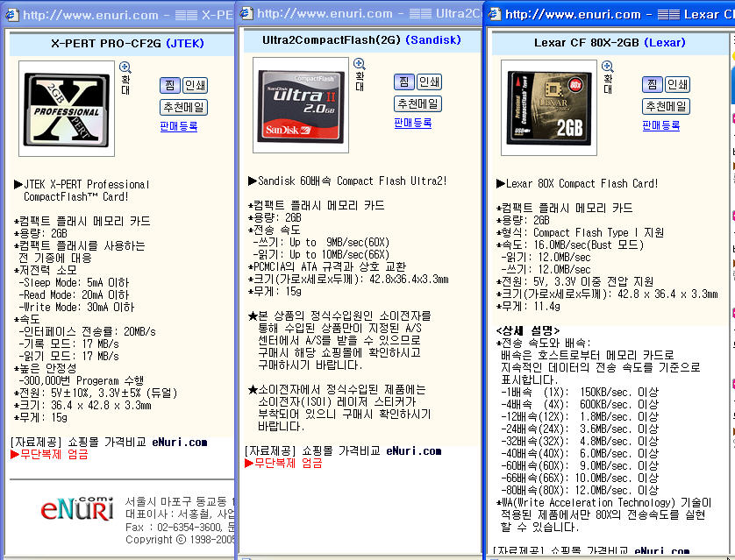This screenshot has width=735, height=560.
Task: Open the 판매등록 link under the Sandisk product
Action: point(413,123)
